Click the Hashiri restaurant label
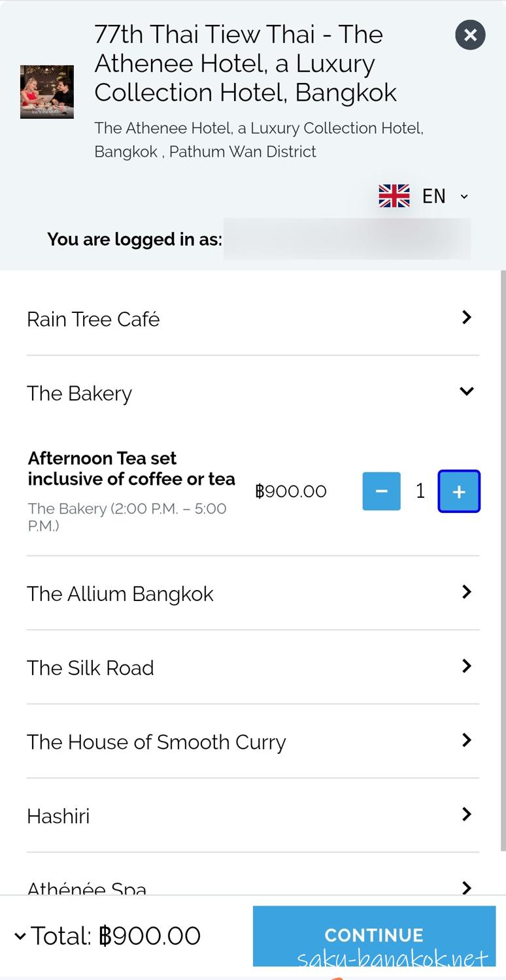Screen dimensions: 506x980 pos(58,816)
